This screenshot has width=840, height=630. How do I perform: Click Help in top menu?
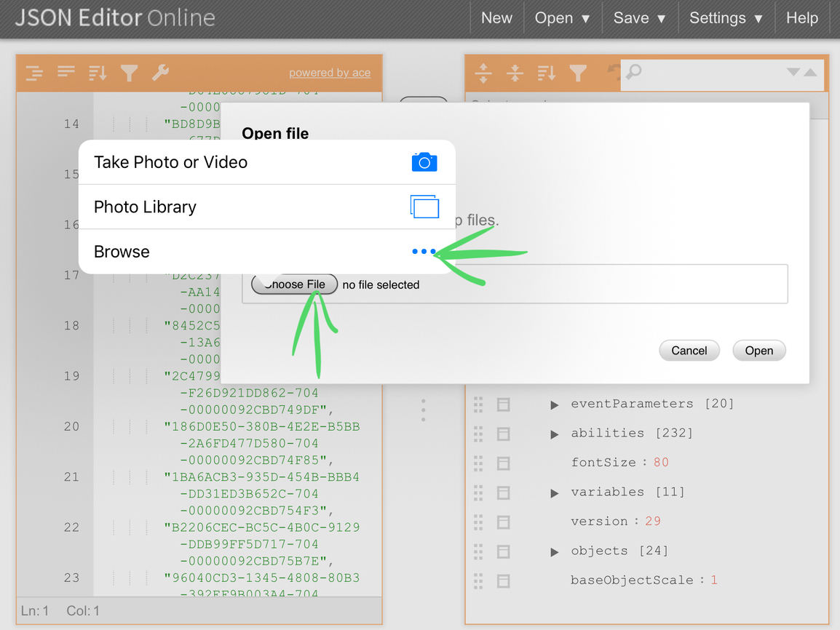click(802, 18)
